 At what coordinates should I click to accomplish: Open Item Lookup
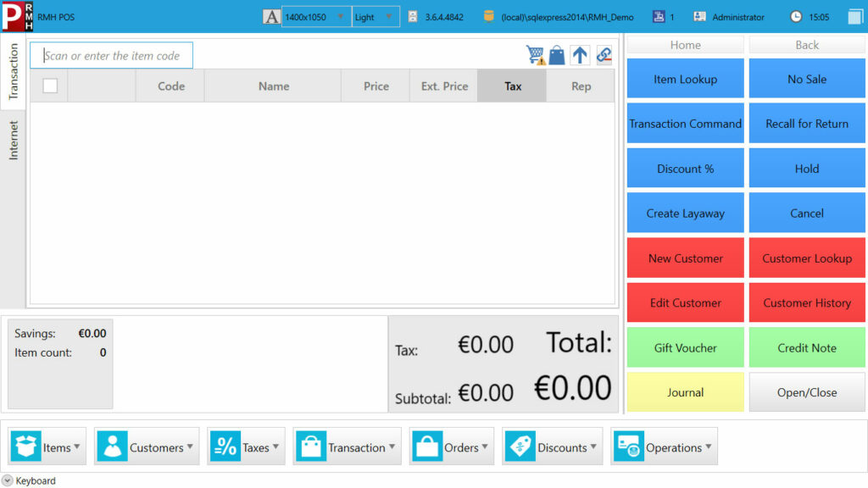(x=685, y=79)
